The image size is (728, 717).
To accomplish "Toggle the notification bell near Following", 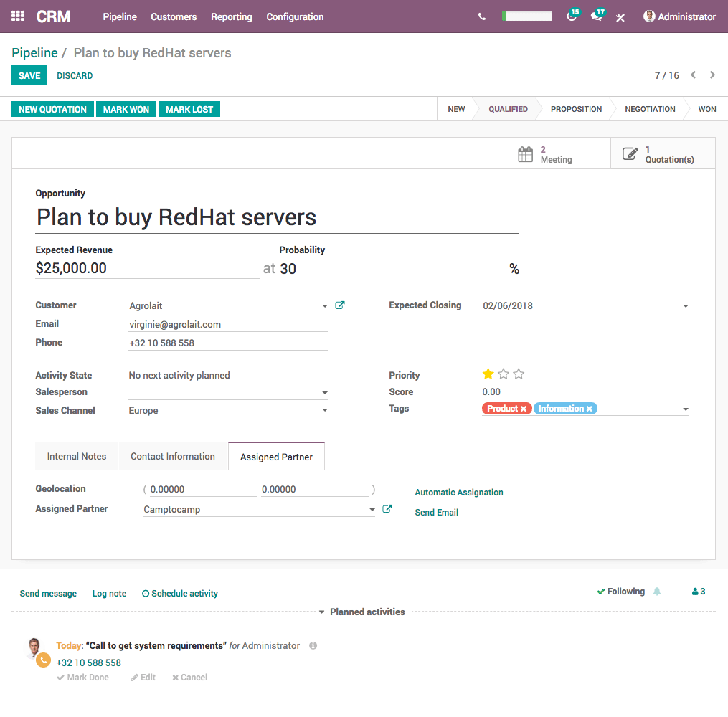I will (x=656, y=591).
